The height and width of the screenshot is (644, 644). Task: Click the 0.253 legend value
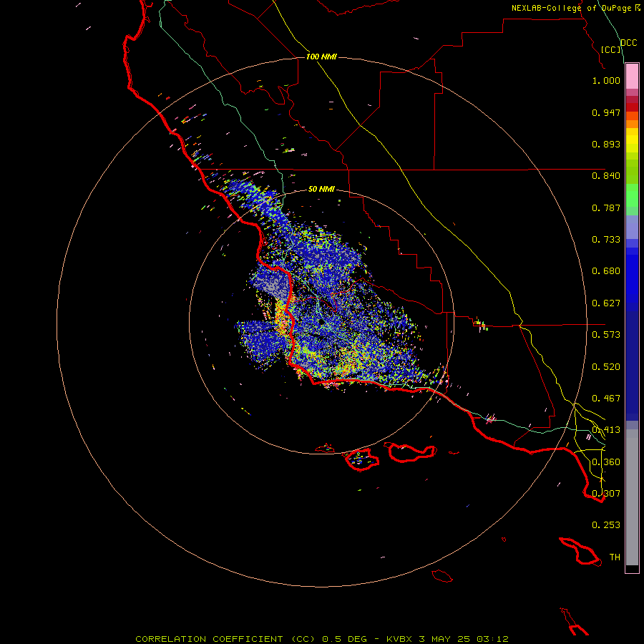point(606,525)
